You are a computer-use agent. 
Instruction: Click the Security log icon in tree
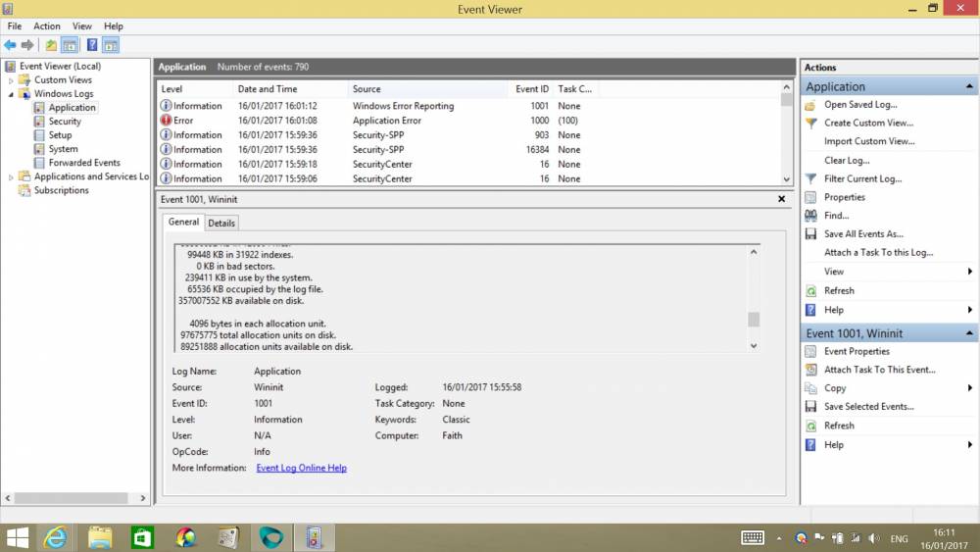point(39,122)
